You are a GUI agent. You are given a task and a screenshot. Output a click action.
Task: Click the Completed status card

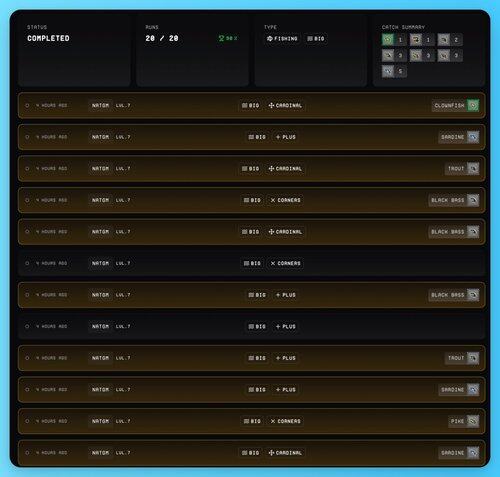coord(75,50)
